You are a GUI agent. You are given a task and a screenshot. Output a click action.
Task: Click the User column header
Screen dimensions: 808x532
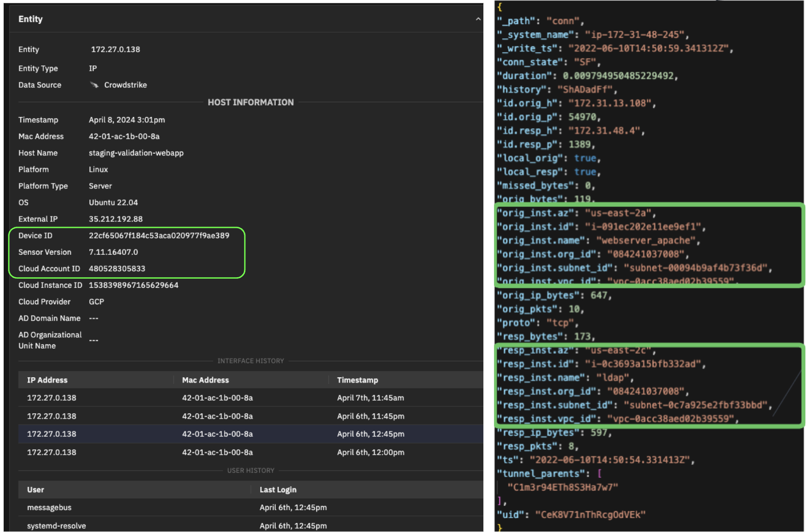point(36,489)
